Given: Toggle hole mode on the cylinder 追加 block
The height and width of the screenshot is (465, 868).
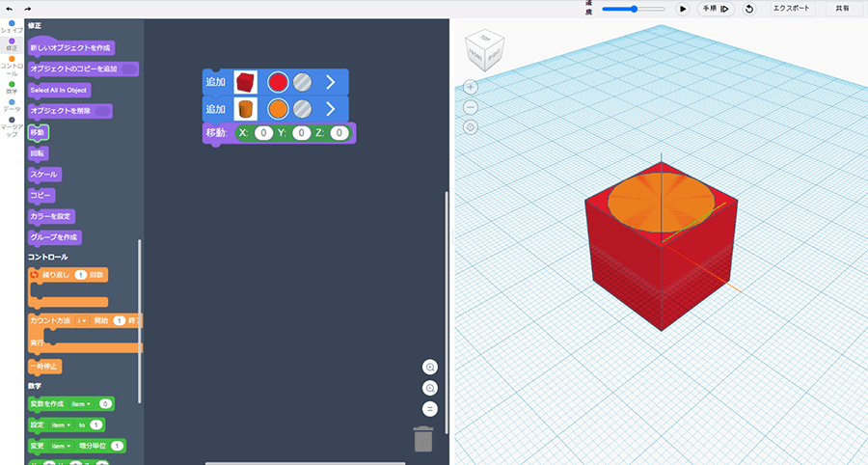Looking at the screenshot, I should (302, 109).
